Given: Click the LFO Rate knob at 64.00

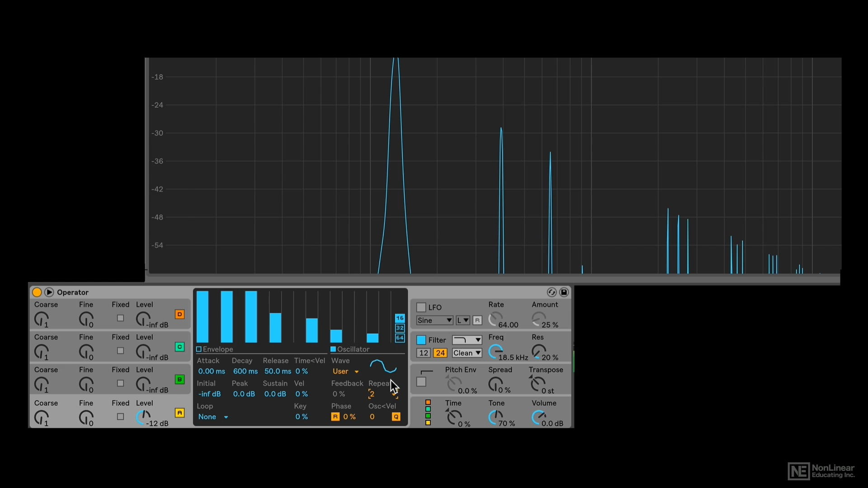Looking at the screenshot, I should coord(495,319).
